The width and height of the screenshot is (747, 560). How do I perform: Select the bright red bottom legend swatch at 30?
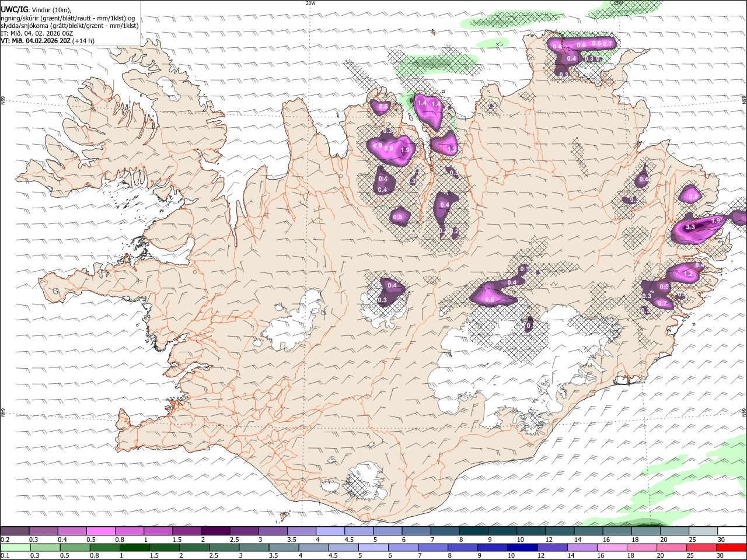[732, 547]
